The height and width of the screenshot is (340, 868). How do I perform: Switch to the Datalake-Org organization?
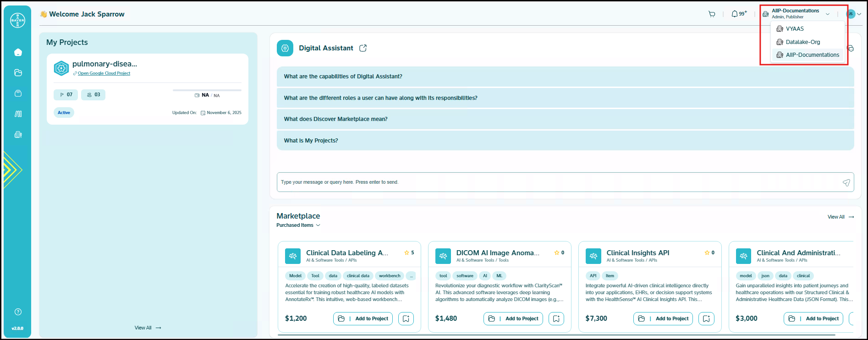click(x=802, y=42)
